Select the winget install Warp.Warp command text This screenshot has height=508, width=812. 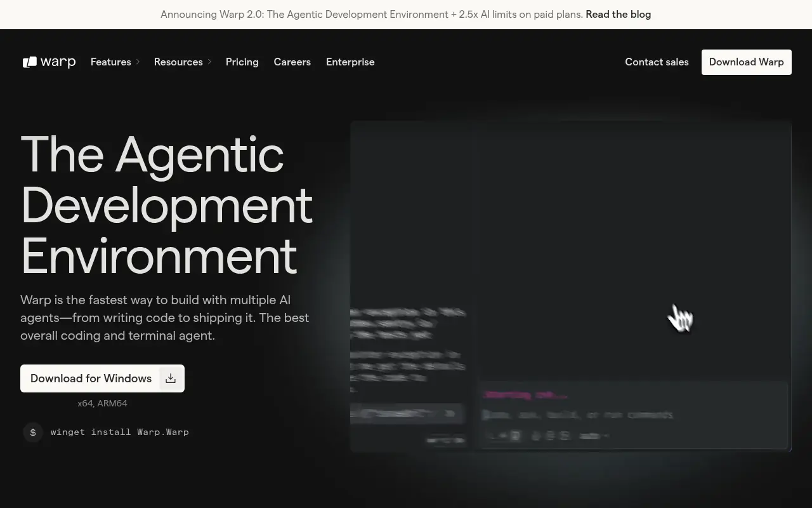pyautogui.click(x=120, y=432)
